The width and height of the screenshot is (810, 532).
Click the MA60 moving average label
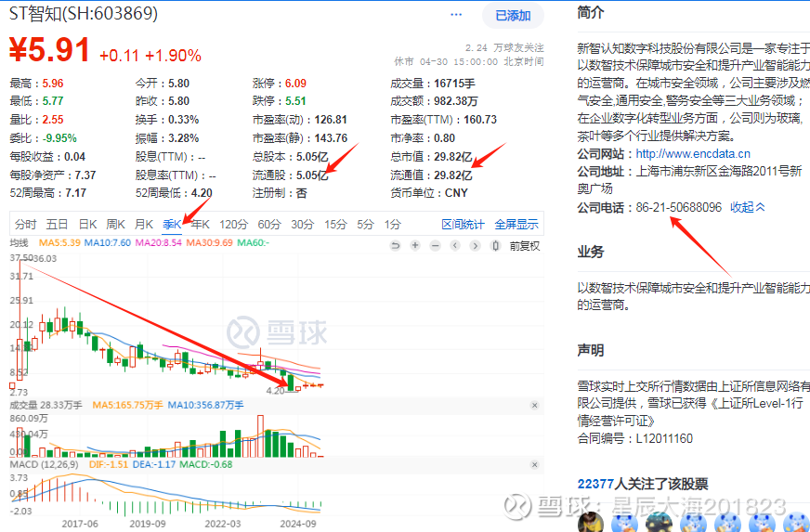[253, 242]
